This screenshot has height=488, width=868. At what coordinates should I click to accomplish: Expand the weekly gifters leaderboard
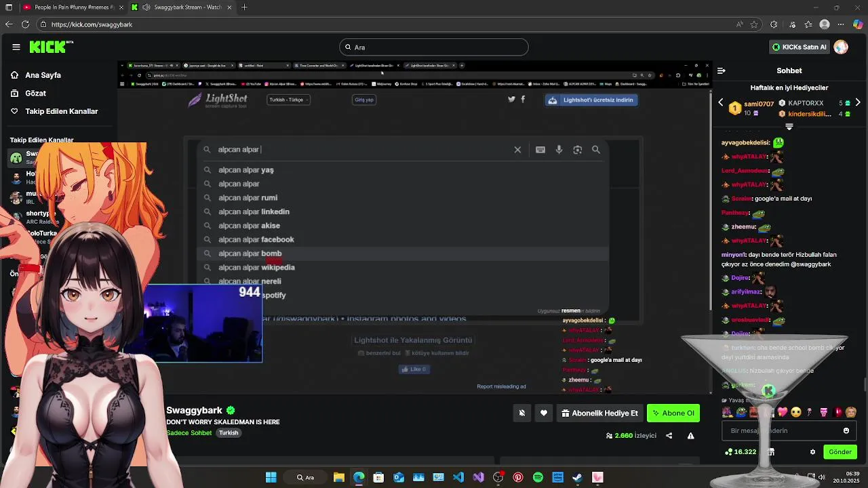(789, 127)
